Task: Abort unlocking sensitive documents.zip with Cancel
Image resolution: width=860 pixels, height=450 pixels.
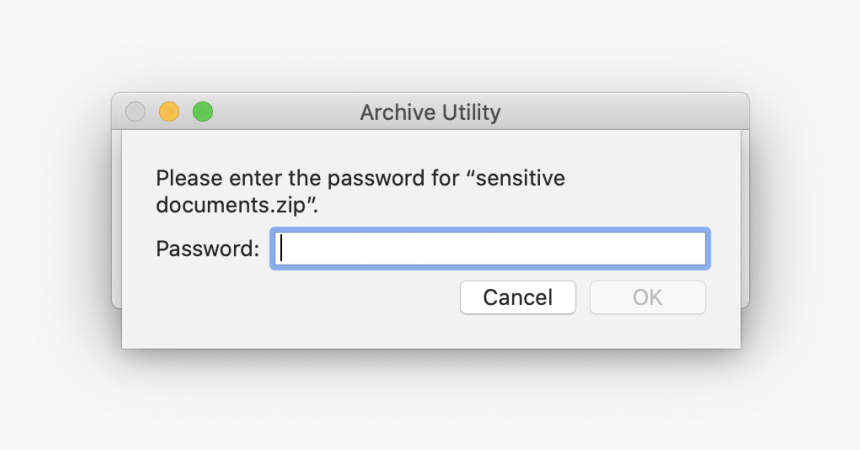Action: pos(517,297)
